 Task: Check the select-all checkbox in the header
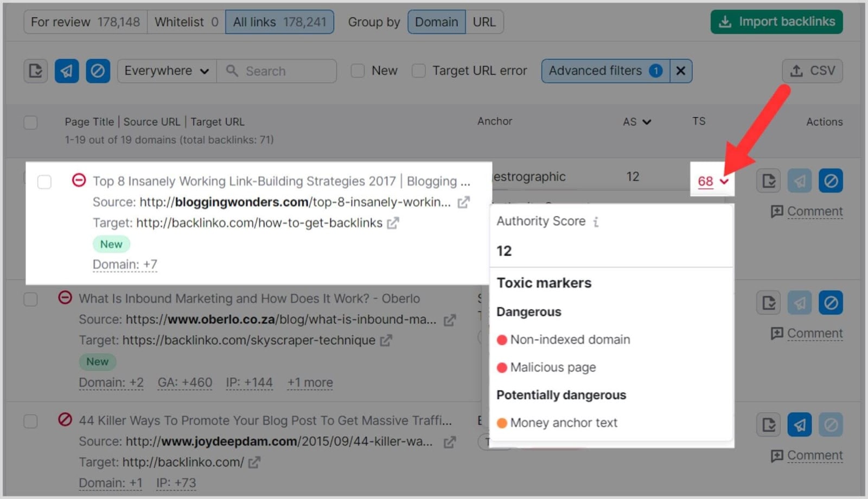tap(30, 123)
